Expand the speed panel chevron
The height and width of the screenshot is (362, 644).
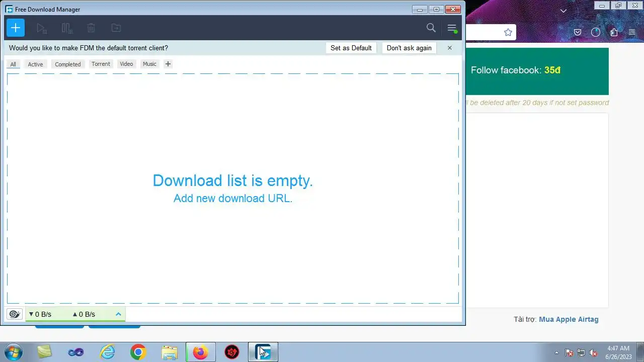119,314
